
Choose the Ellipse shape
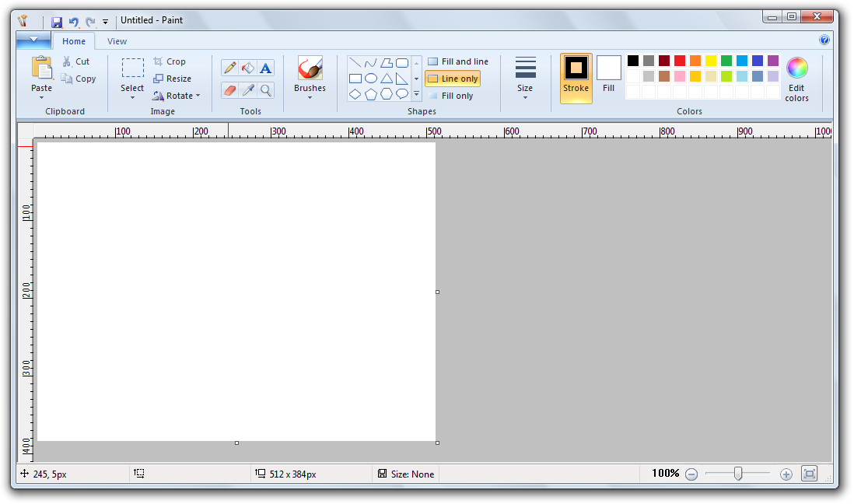(371, 79)
